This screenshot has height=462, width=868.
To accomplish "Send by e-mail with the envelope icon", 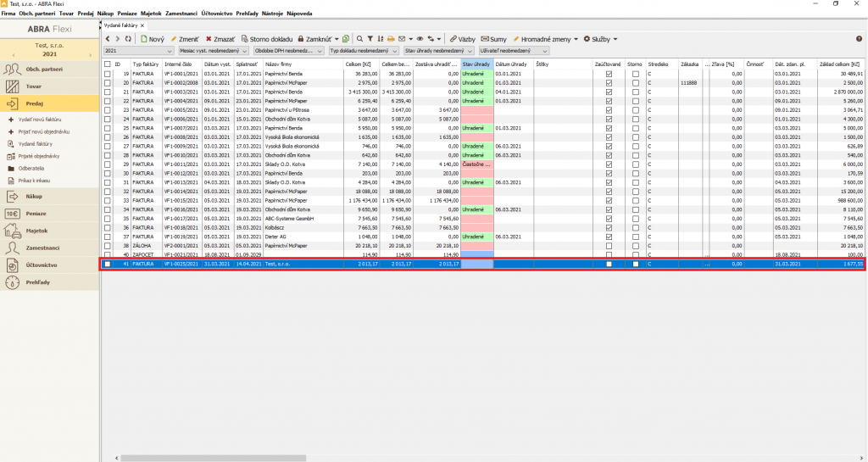I will coord(402,39).
